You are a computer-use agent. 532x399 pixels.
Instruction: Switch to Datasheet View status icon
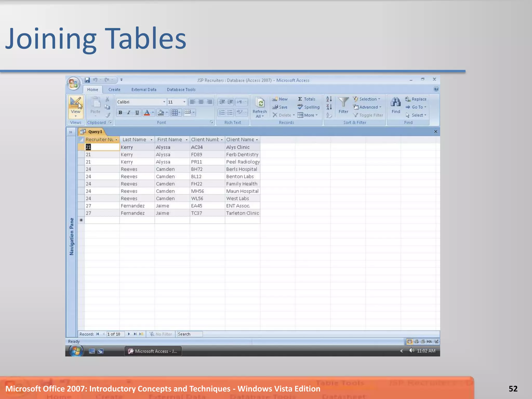pos(410,342)
